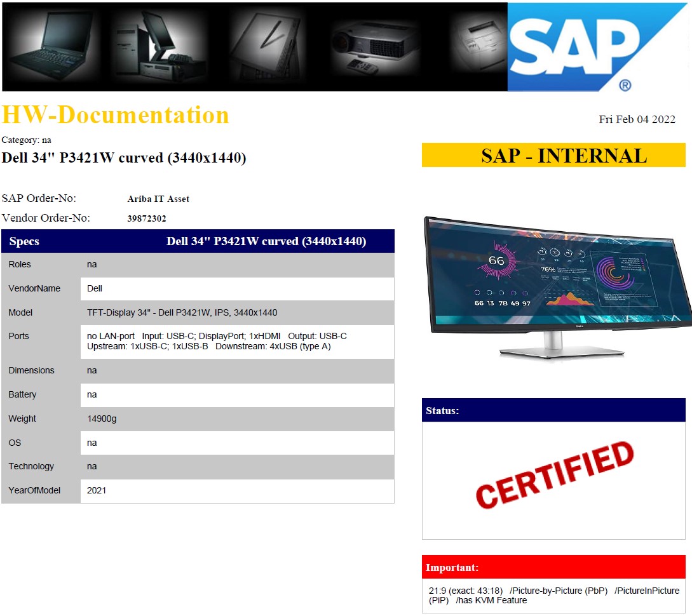692x616 pixels.
Task: Click the Weight row label
Action: (x=22, y=419)
